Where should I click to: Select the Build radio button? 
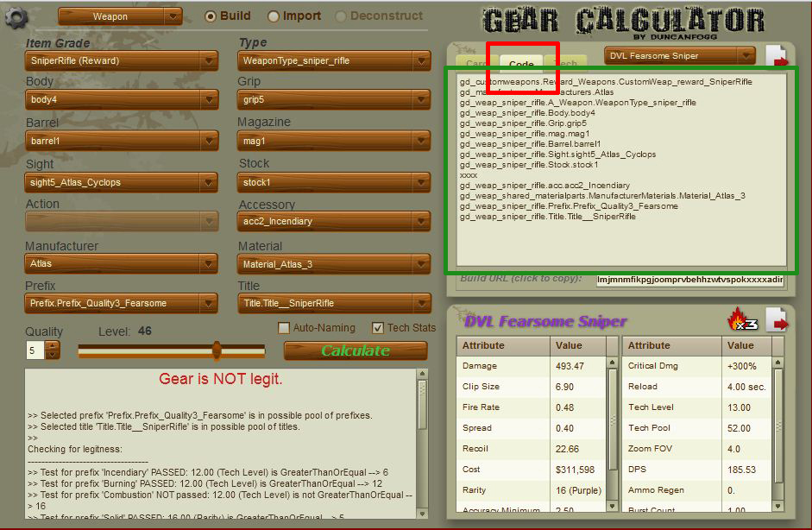coord(211,16)
